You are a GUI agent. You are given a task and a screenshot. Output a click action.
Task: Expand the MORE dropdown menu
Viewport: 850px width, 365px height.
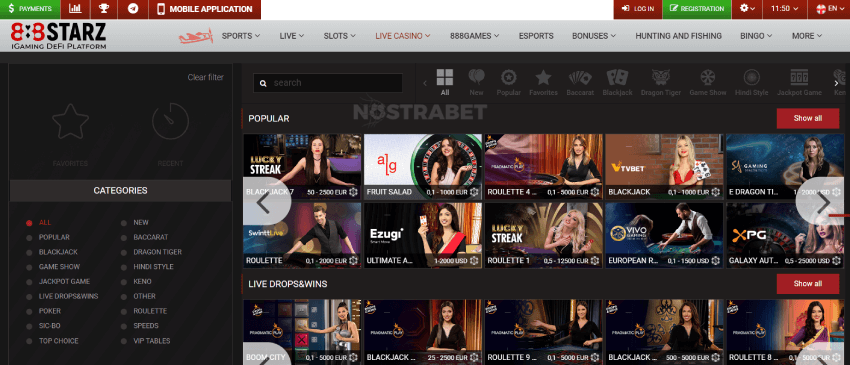[x=807, y=36]
